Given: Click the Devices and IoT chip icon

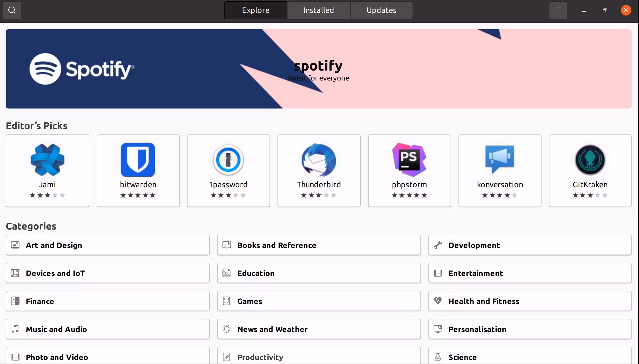Looking at the screenshot, I should coord(15,273).
